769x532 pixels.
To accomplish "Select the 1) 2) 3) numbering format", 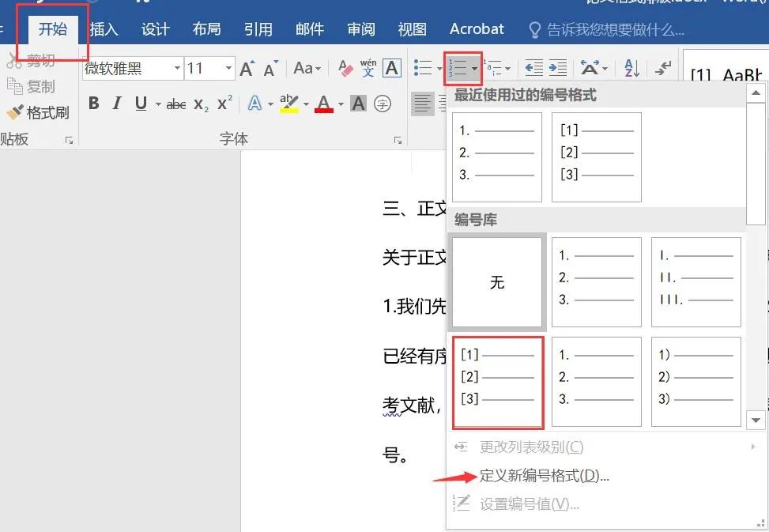I will 696,382.
